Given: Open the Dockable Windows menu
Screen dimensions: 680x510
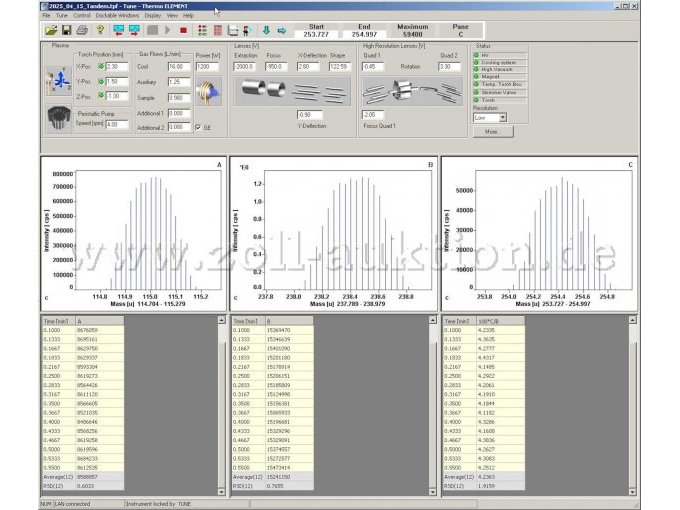Looking at the screenshot, I should [x=119, y=16].
